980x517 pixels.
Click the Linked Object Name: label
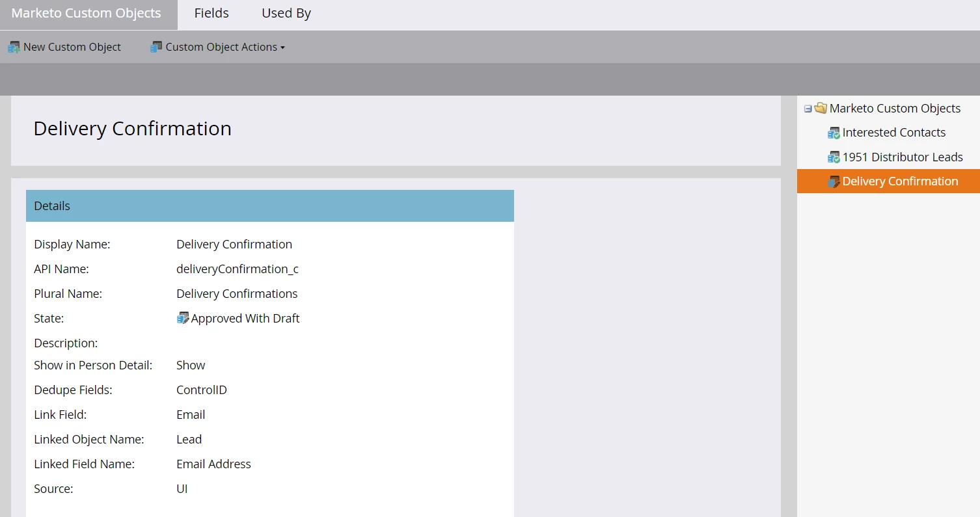coord(89,440)
